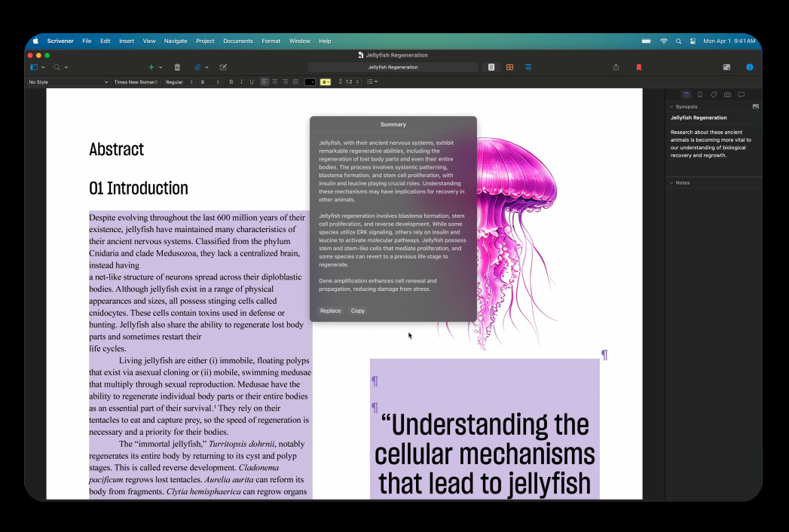The width and height of the screenshot is (789, 532).
Task: Open the Window menu
Action: (299, 41)
